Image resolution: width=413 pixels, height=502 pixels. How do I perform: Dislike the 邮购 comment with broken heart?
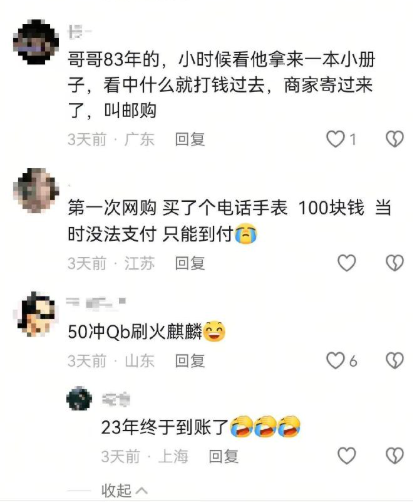pos(395,139)
